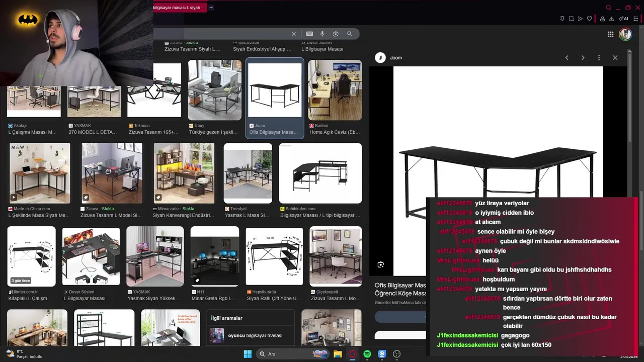Screen dimensions: 644x362
Task: Open a new browser tab with plus
Action: [211, 8]
